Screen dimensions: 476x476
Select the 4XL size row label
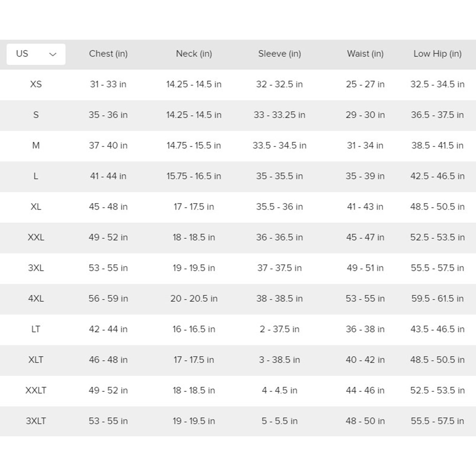(x=36, y=298)
